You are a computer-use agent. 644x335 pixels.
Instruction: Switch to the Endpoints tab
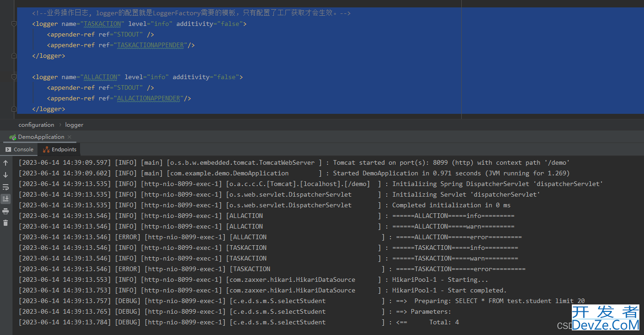(60, 149)
